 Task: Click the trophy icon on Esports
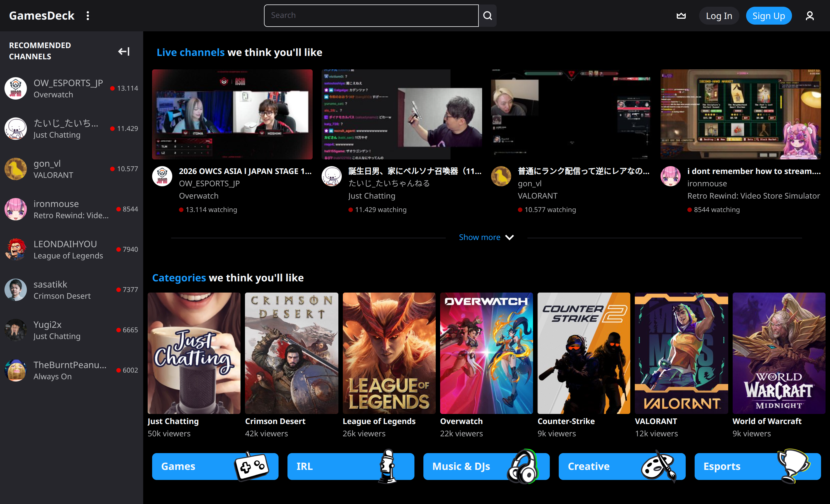793,467
